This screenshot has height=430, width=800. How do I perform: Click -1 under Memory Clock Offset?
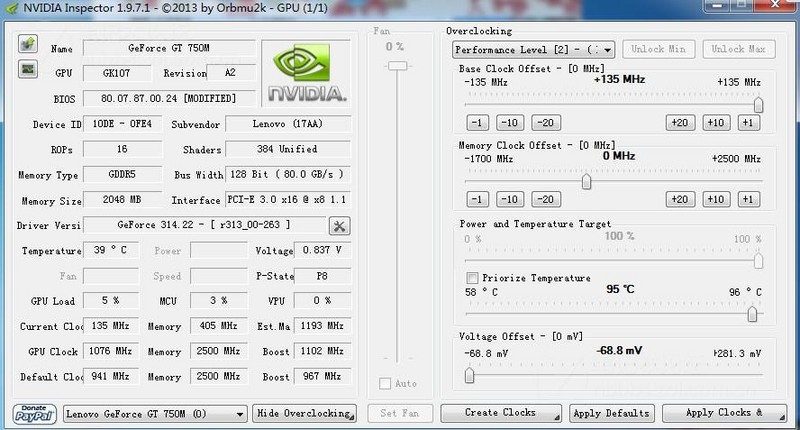[477, 199]
